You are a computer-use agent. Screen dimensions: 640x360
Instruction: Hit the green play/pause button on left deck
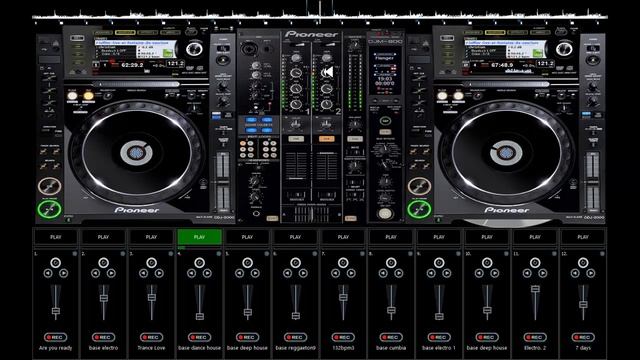coord(49,209)
